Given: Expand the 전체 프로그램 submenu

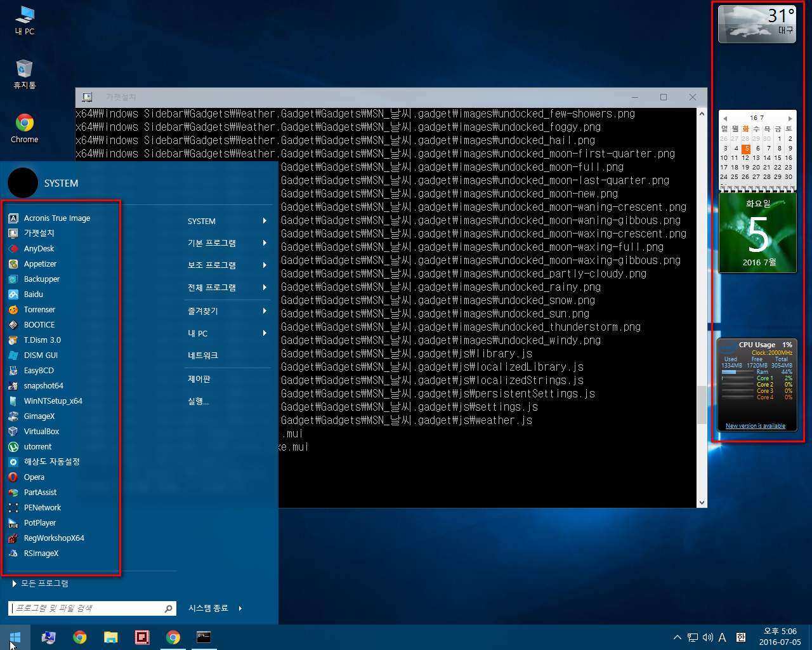Looking at the screenshot, I should pyautogui.click(x=226, y=288).
